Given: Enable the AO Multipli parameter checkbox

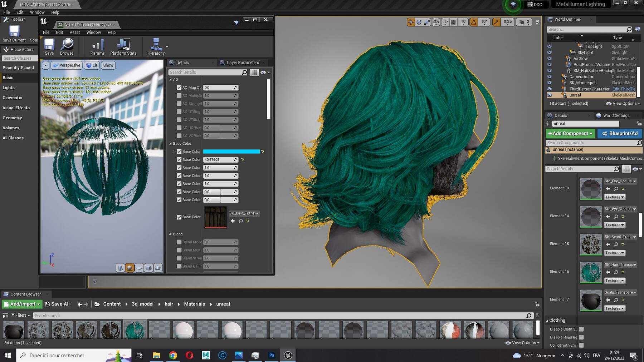Looking at the screenshot, I should (x=179, y=96).
